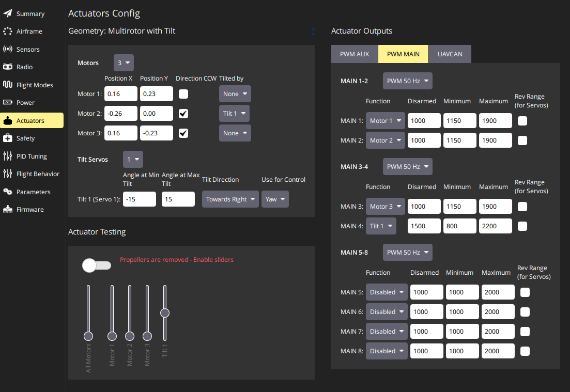Toggle Direction CCW for Motor 1

[x=183, y=94]
